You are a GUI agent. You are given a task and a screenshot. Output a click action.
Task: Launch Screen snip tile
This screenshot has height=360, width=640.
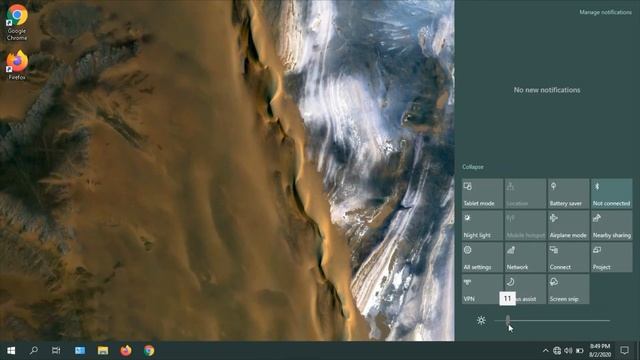coord(569,289)
